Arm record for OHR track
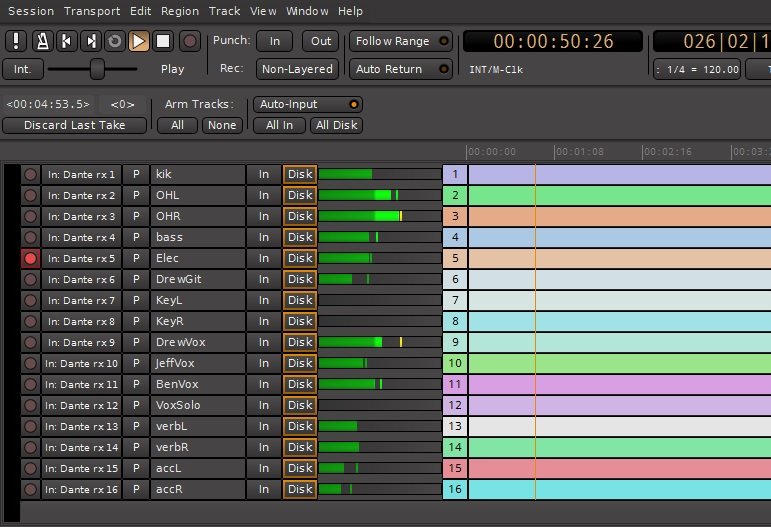This screenshot has width=771, height=527. 30,216
